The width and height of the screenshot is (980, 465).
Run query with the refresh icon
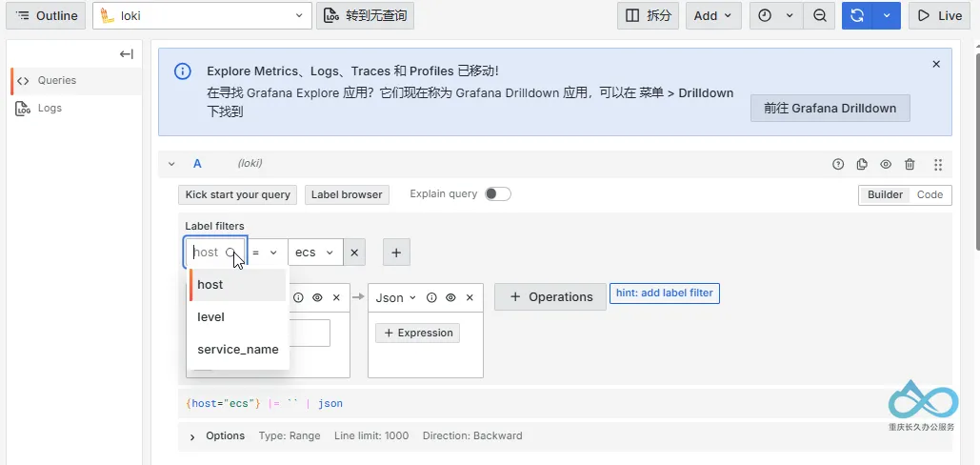pos(857,15)
